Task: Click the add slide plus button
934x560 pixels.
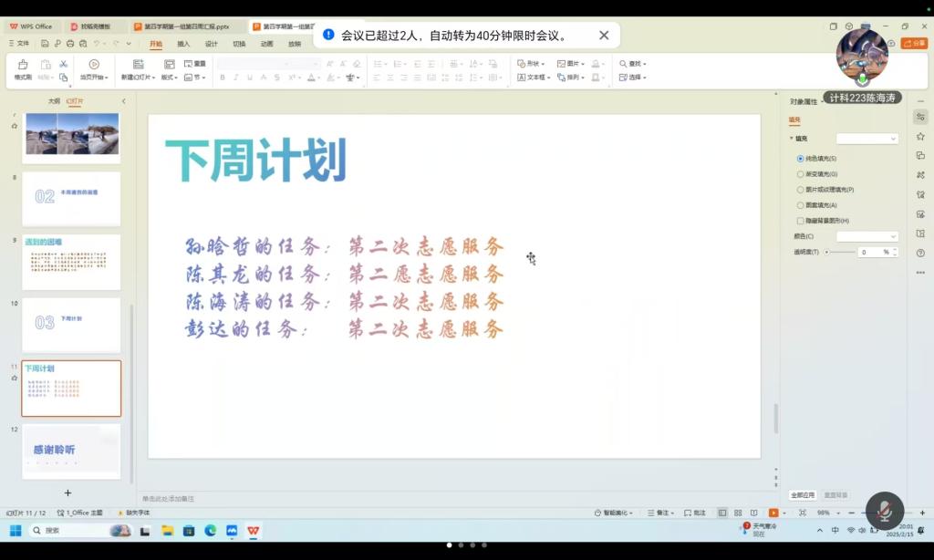Action: point(67,493)
